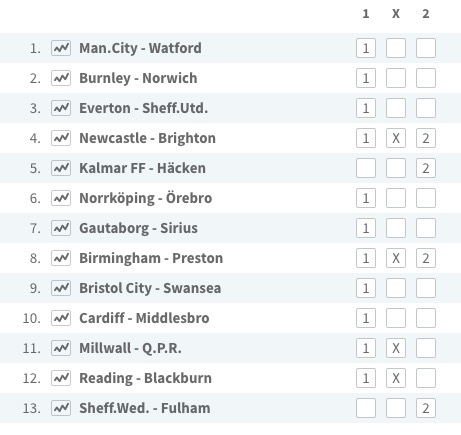The height and width of the screenshot is (435, 461).
Task: Toggle the X box for Man.City - Watford
Action: click(x=396, y=48)
